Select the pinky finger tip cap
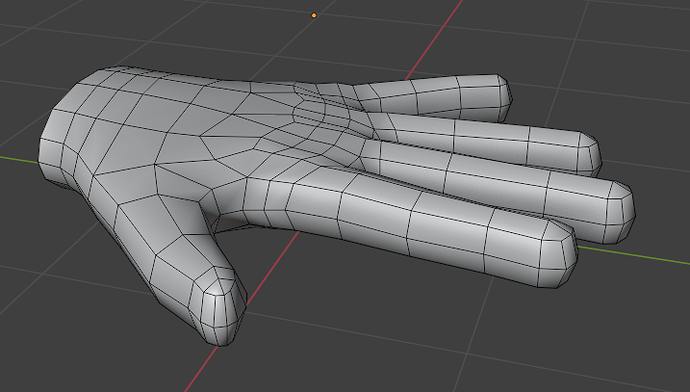Screen dimensions: 690x392 pos(505,97)
